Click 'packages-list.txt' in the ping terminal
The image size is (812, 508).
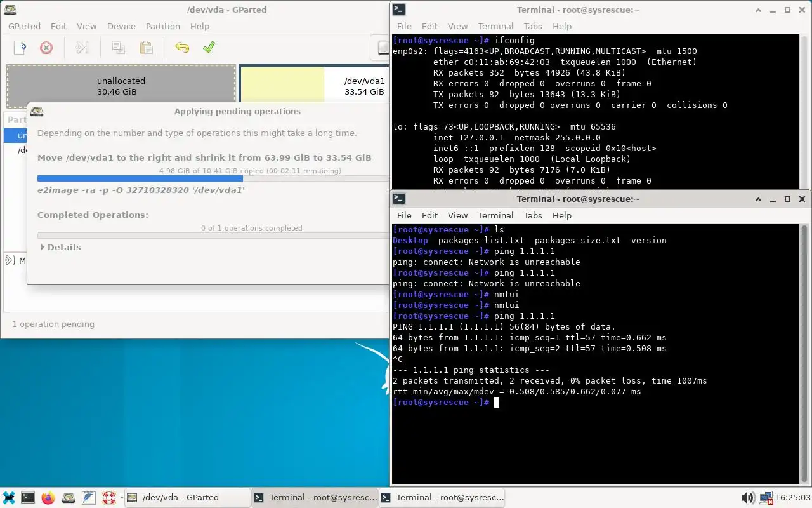pyautogui.click(x=481, y=241)
